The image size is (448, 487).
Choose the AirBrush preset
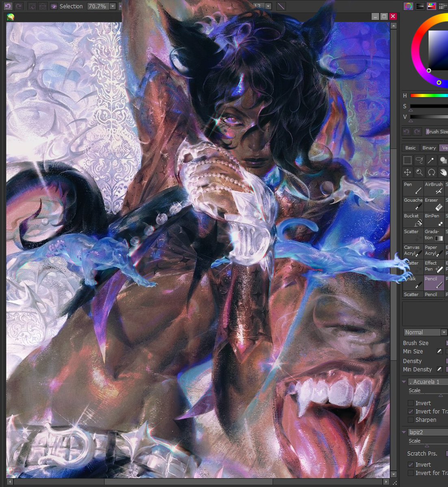pyautogui.click(x=434, y=187)
